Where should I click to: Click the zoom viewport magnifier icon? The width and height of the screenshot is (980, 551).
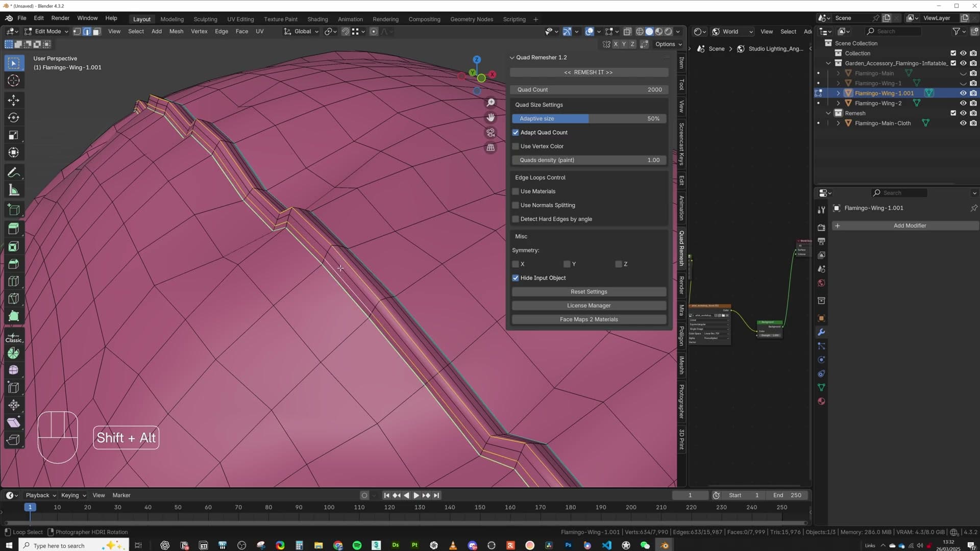pos(491,103)
